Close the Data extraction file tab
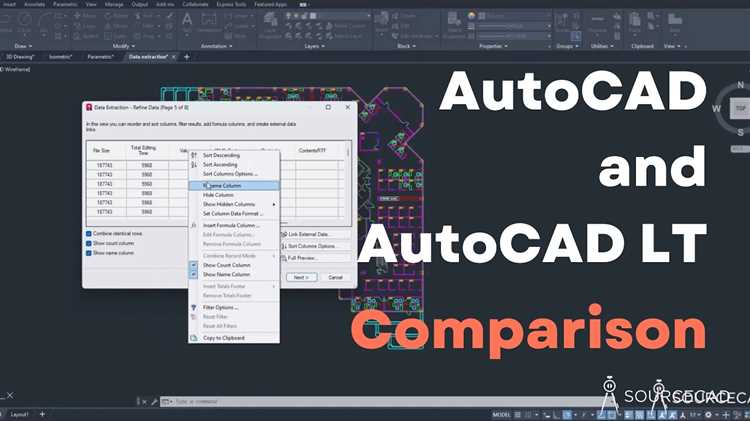750x421 pixels. [174, 57]
